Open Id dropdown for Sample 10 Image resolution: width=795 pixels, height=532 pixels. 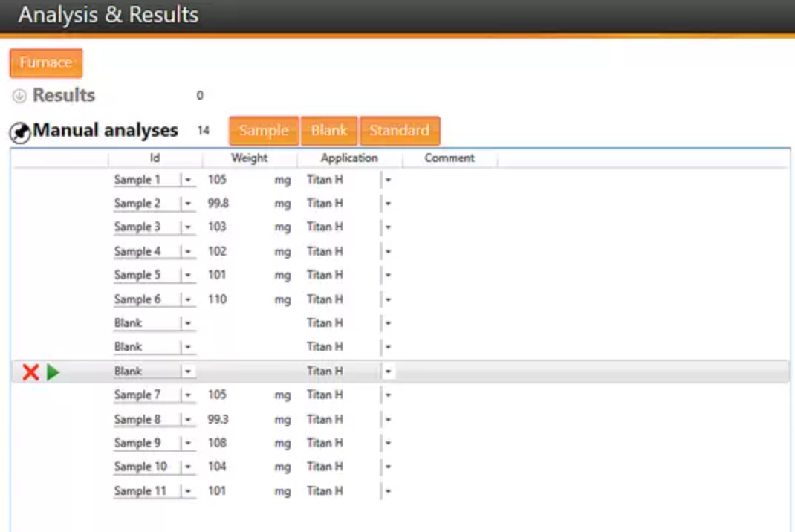point(188,467)
